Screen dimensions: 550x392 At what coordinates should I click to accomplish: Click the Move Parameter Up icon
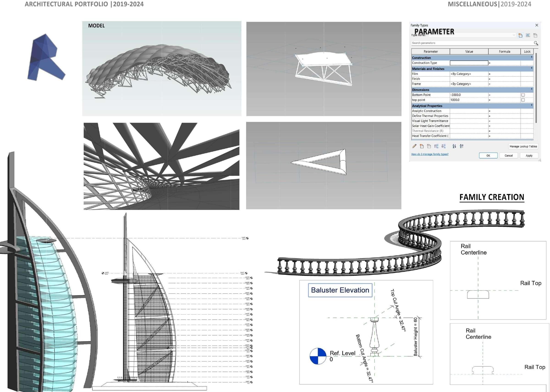point(436,146)
